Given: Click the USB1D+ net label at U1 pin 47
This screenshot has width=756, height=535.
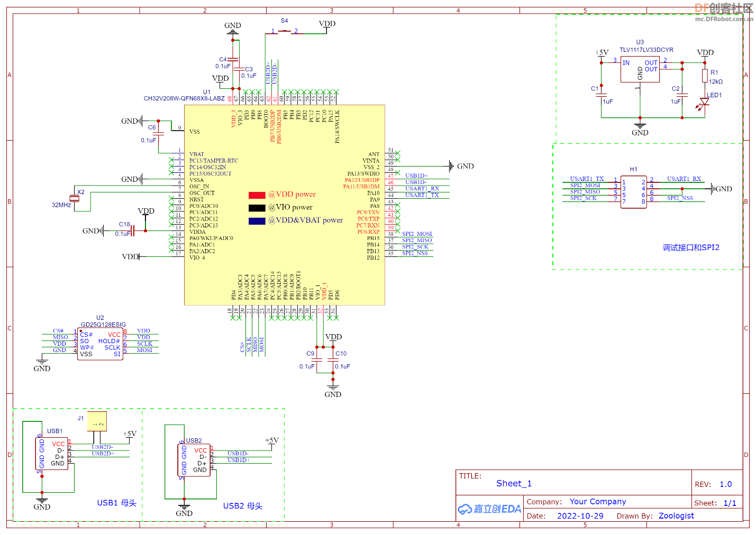Looking at the screenshot, I should pyautogui.click(x=417, y=176).
